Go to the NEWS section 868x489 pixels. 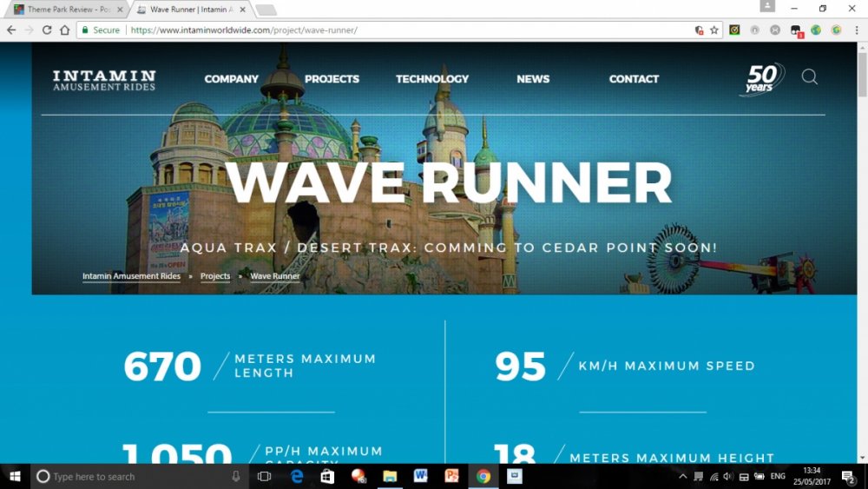point(533,79)
